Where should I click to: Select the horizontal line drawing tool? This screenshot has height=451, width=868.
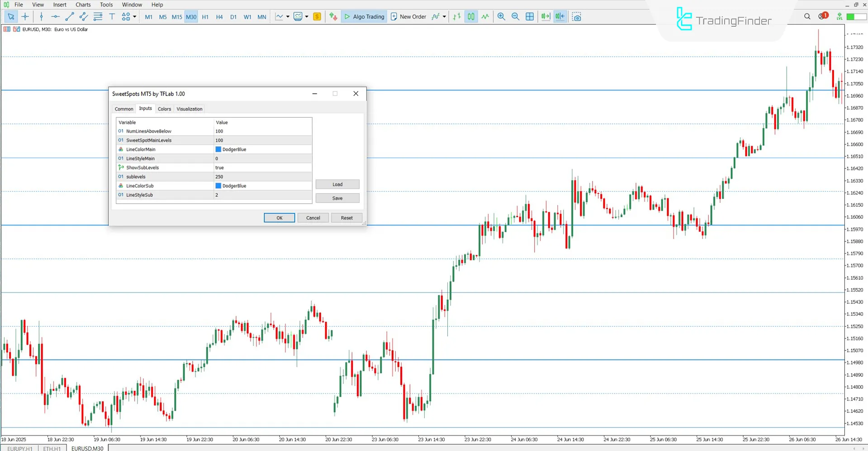click(x=55, y=17)
